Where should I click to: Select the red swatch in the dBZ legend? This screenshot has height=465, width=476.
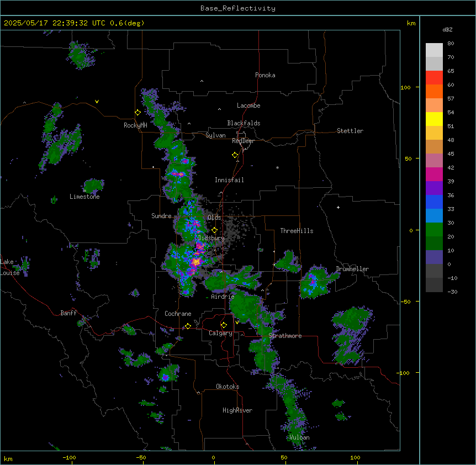434,78
